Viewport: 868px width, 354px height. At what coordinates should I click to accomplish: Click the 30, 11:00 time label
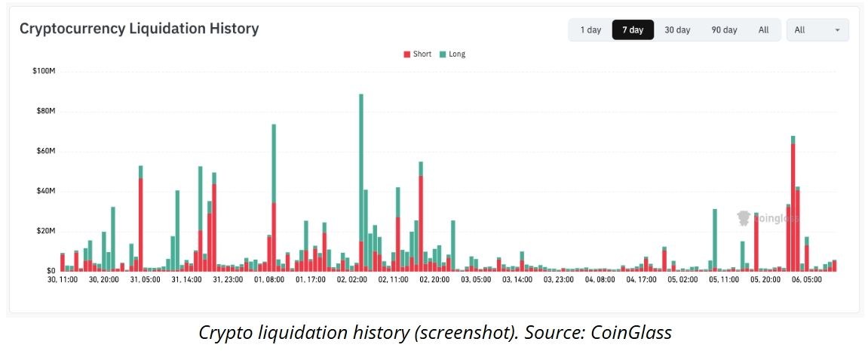click(x=62, y=280)
